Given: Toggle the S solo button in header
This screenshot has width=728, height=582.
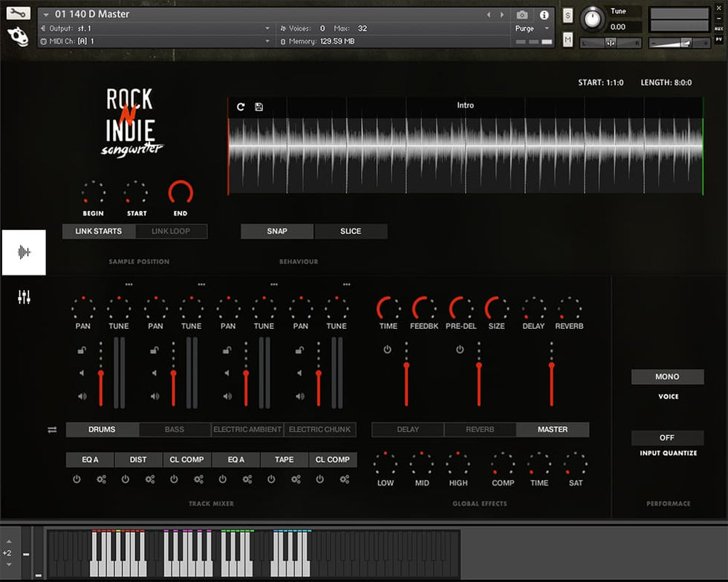Looking at the screenshot, I should point(568,16).
